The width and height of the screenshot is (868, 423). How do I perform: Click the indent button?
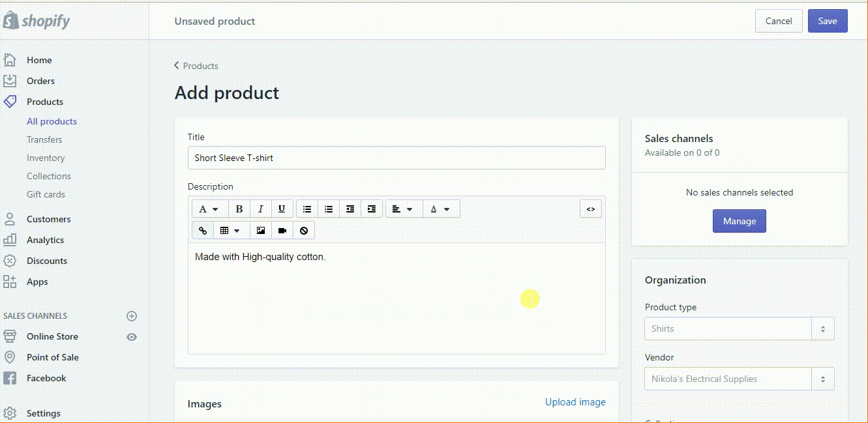372,209
